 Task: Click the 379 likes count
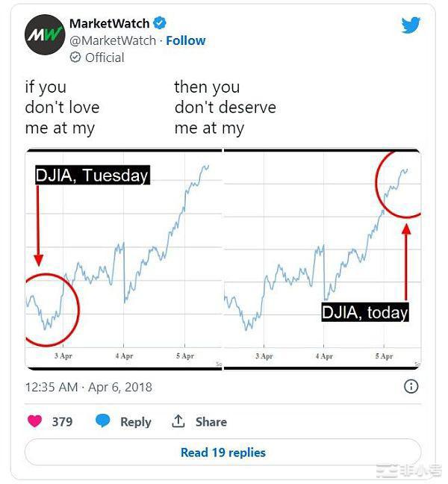tap(62, 422)
